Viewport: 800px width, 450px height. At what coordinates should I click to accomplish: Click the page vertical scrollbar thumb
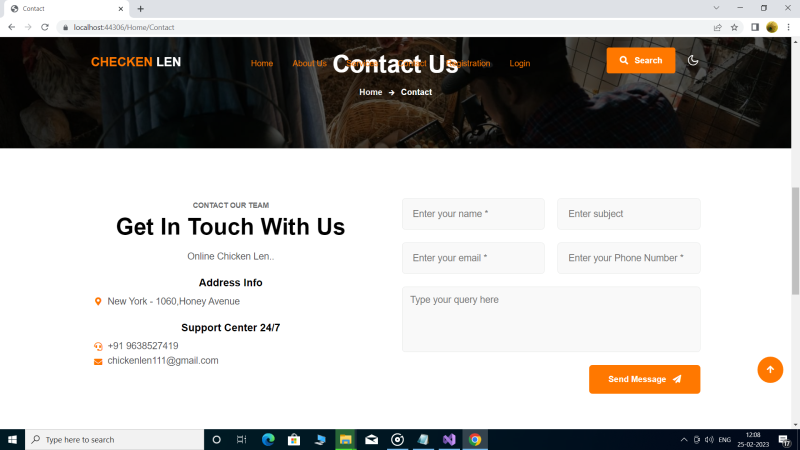tap(795, 241)
